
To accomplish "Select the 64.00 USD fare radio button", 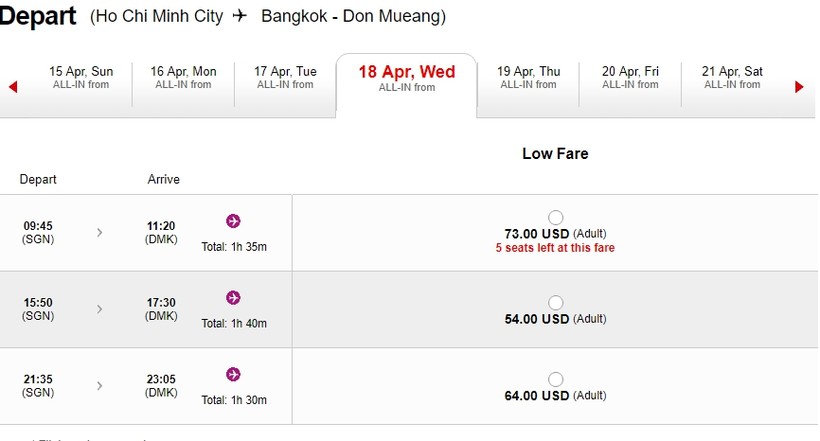I will [556, 379].
